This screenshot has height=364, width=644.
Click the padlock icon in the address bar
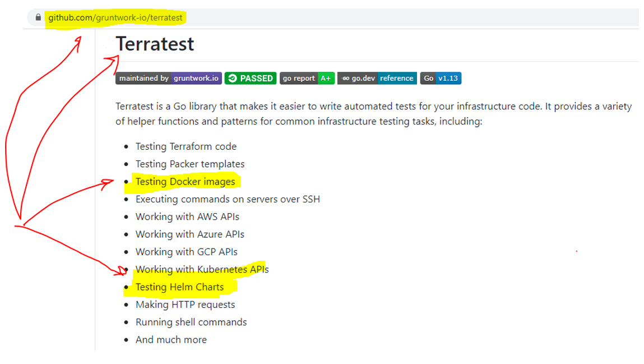tap(37, 17)
